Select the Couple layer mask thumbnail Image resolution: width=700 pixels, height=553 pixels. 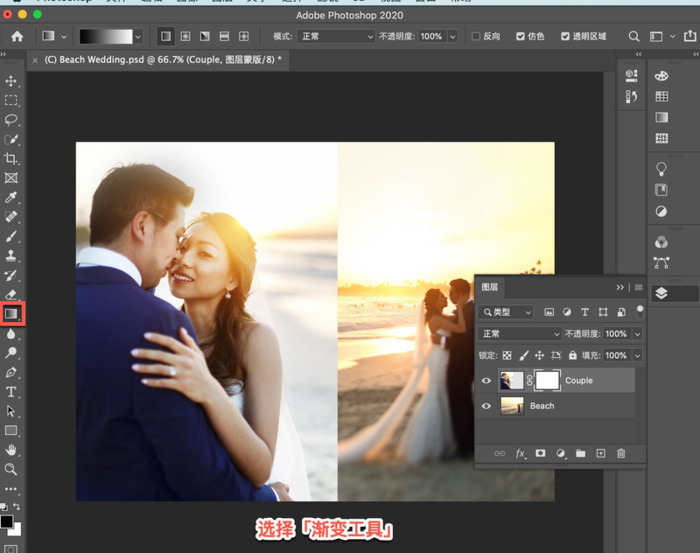[546, 380]
